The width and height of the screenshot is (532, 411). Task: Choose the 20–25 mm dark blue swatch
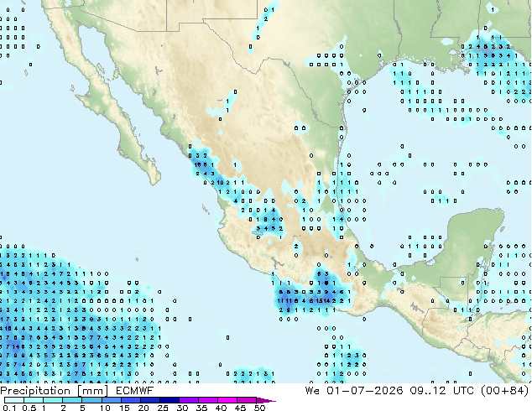[x=149, y=400]
